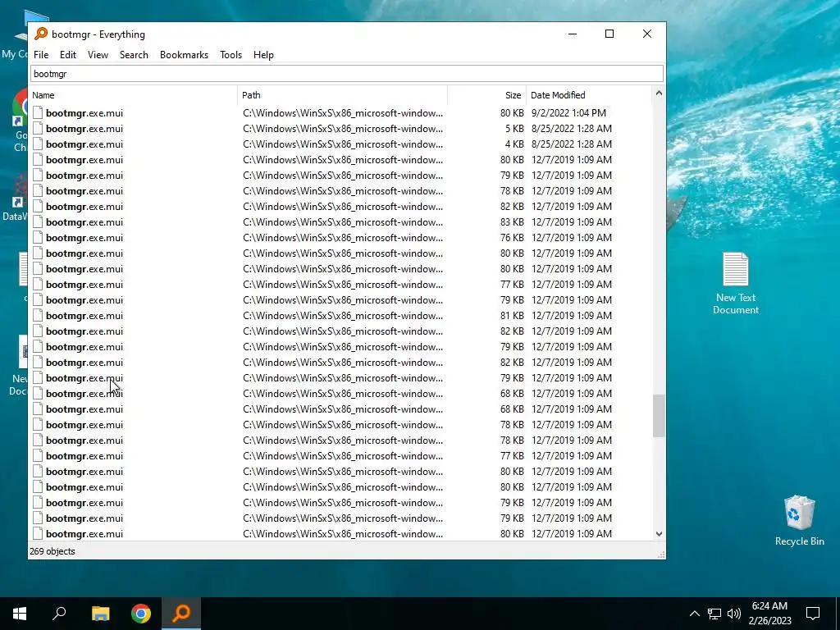Click the vertical scrollbar thumb

(x=659, y=416)
